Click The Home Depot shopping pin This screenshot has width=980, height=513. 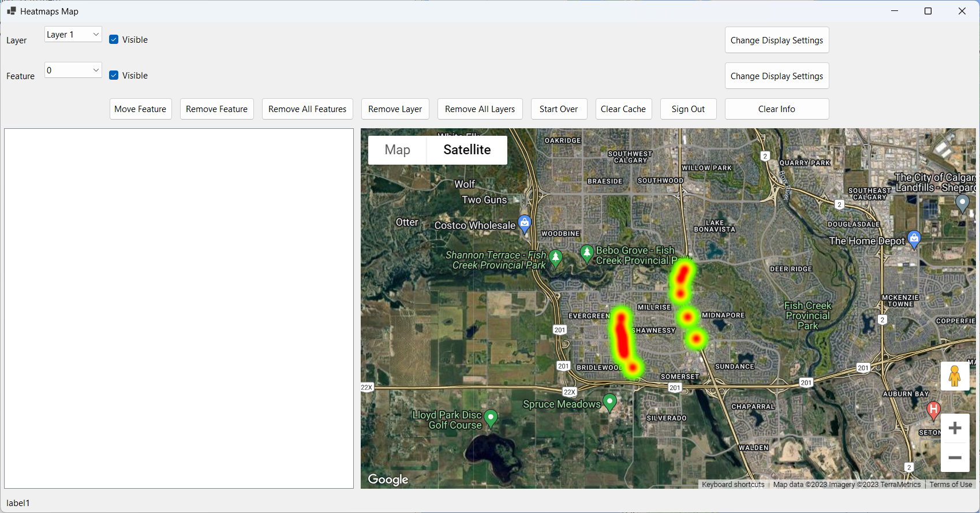click(914, 238)
